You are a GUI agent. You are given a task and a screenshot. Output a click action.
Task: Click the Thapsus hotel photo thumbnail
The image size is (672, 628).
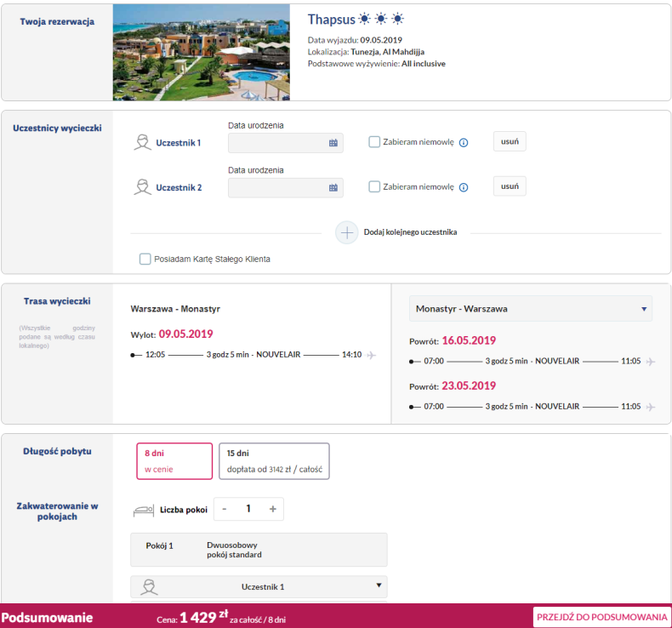coord(202,53)
